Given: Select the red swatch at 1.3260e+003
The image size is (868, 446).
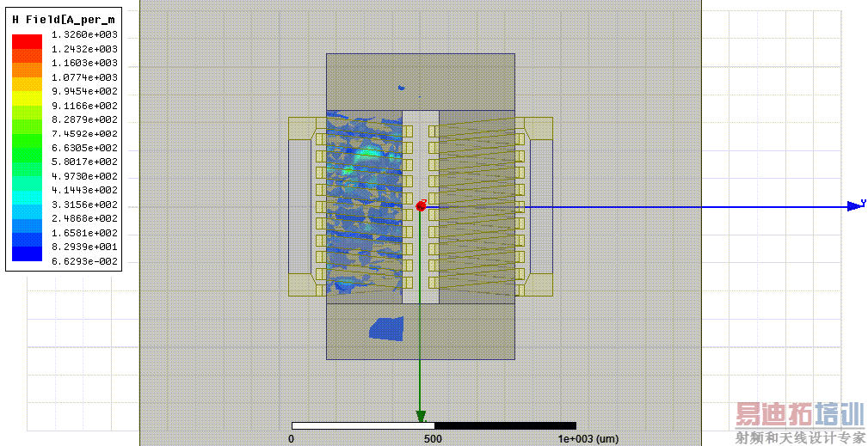Looking at the screenshot, I should (28, 41).
